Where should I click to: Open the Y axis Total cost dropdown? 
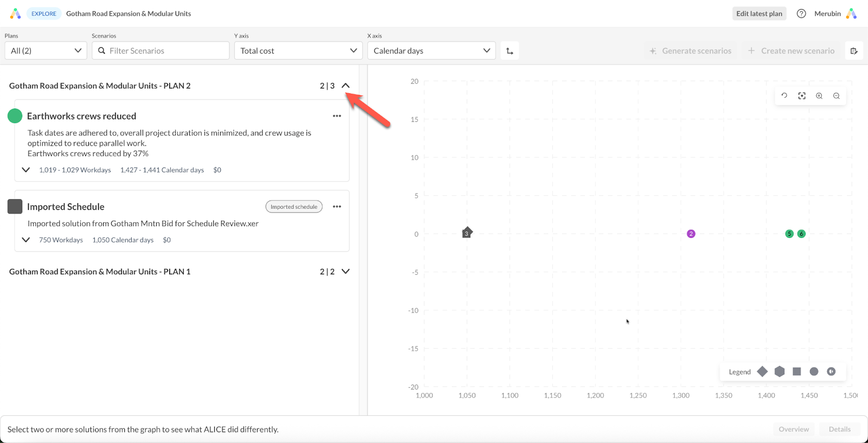[x=298, y=51]
